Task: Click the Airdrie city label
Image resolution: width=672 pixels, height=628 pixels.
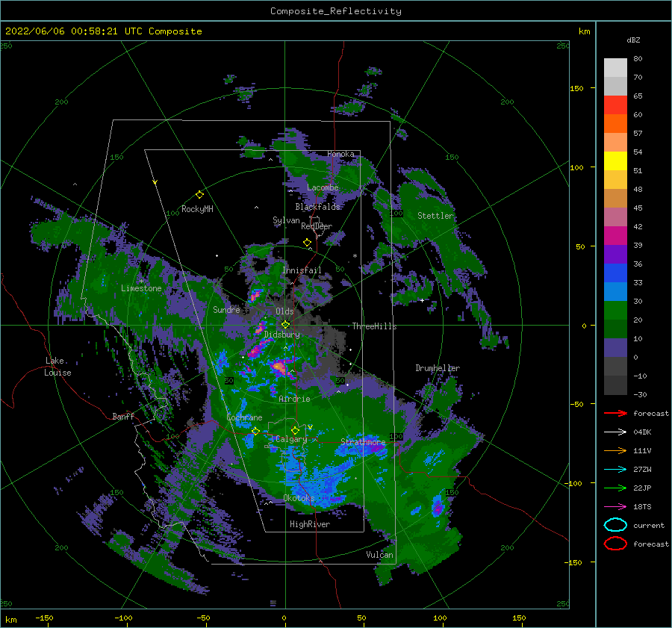Action: 294,399
